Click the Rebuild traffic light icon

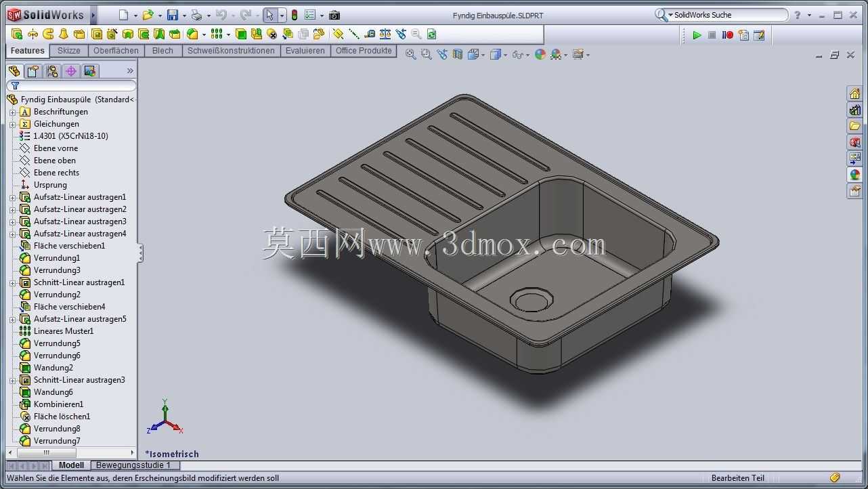(295, 15)
